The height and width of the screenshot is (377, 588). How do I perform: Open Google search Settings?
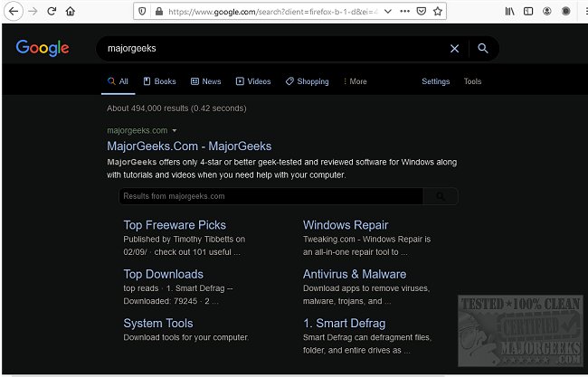pos(435,81)
